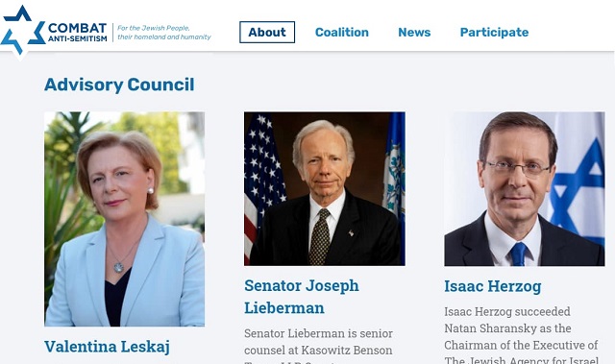Click the Valentina Leskaj name link
Image resolution: width=615 pixels, height=364 pixels.
[x=107, y=347]
